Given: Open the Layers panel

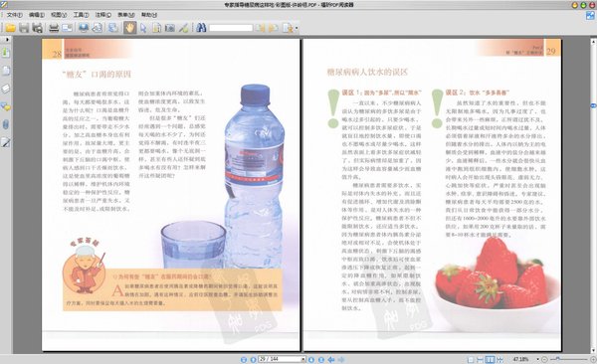Looking at the screenshot, I should coord(6,89).
